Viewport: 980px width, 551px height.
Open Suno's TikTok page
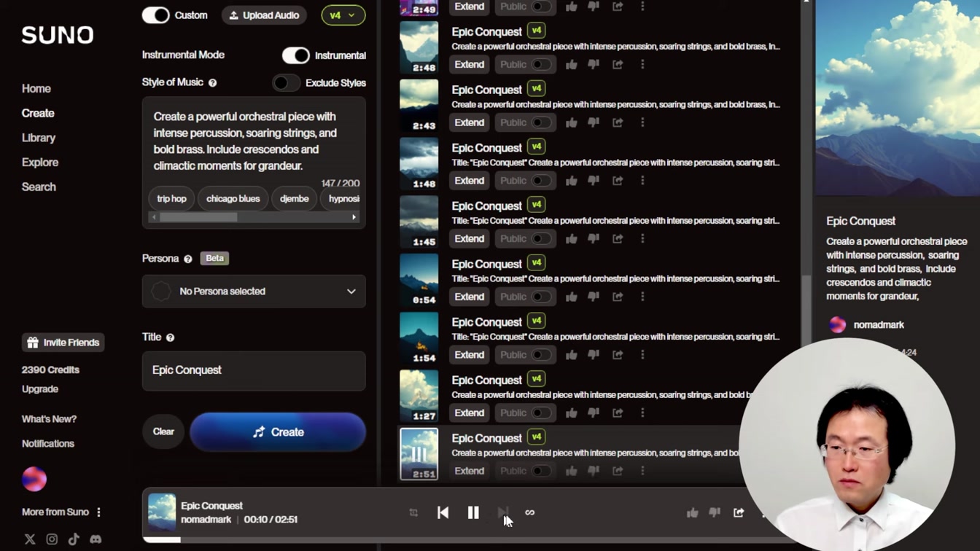tap(74, 539)
